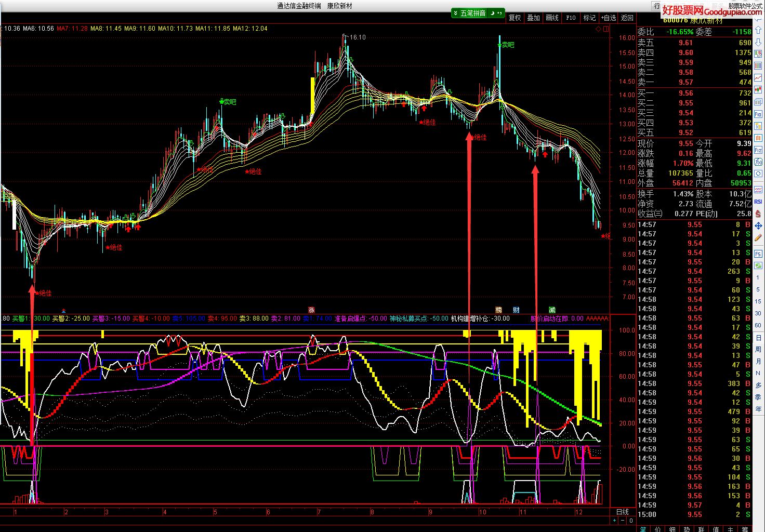Click the tree structure icon in sidebar
The image size is (765, 532).
coord(758,126)
